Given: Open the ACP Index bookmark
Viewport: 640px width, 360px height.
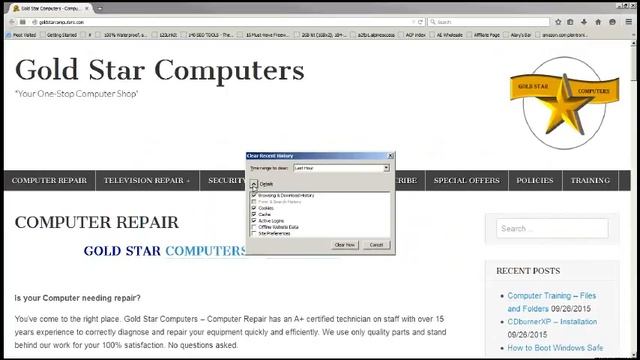Looking at the screenshot, I should point(412,35).
